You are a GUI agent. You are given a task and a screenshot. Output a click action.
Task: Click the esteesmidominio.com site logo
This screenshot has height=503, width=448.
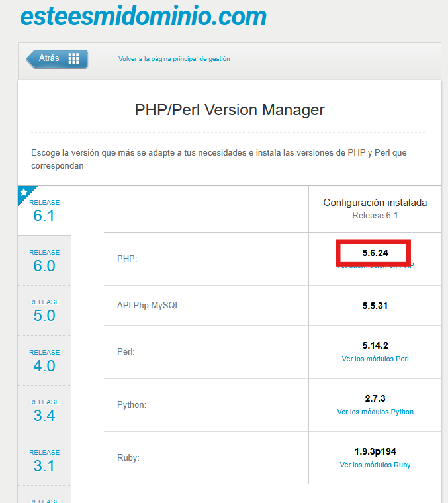pos(143,16)
